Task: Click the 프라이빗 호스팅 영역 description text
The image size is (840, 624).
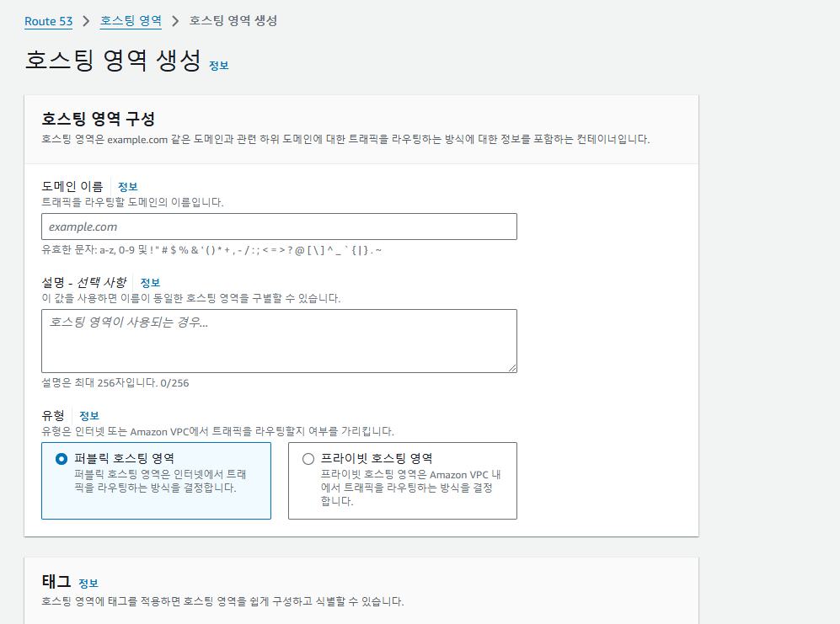Action: coord(410,488)
